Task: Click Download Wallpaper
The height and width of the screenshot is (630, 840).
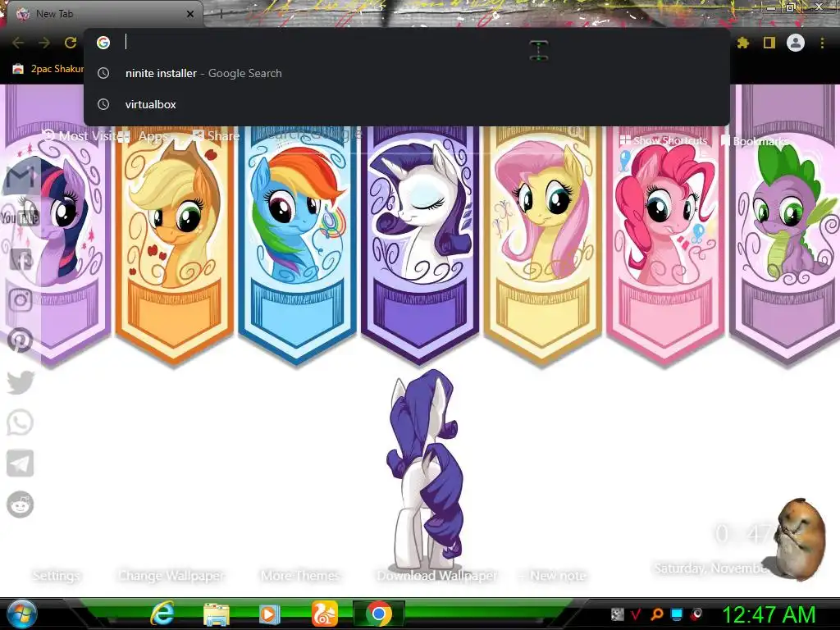Action: 437,576
